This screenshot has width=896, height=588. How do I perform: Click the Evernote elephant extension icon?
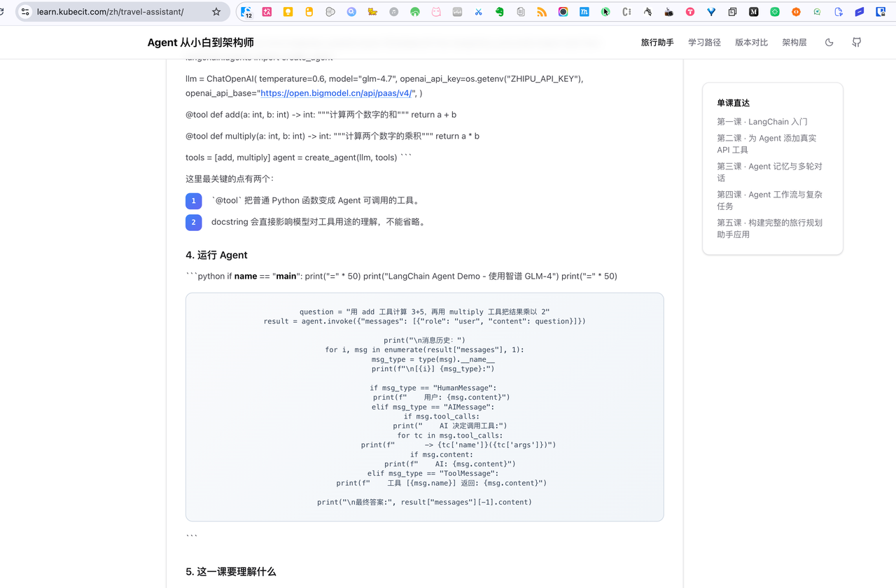(499, 12)
